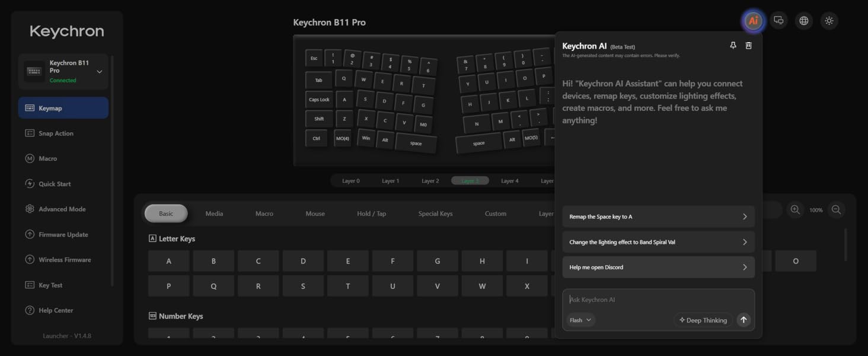Select the Esc key on keyboard preview
868x356 pixels.
tap(314, 58)
